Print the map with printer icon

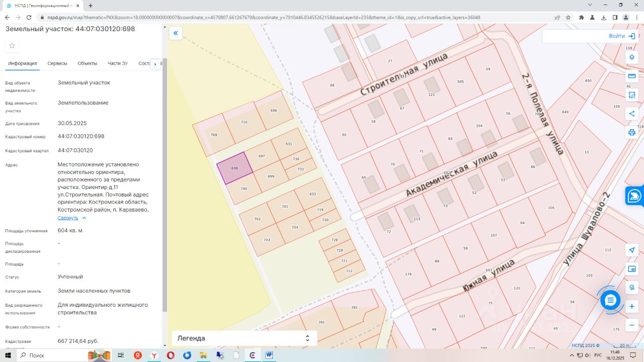(632, 133)
